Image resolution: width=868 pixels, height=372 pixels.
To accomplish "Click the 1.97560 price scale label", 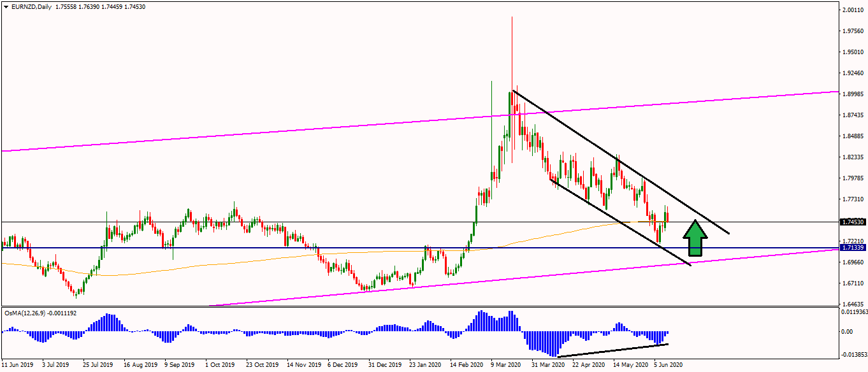I will pyautogui.click(x=852, y=31).
